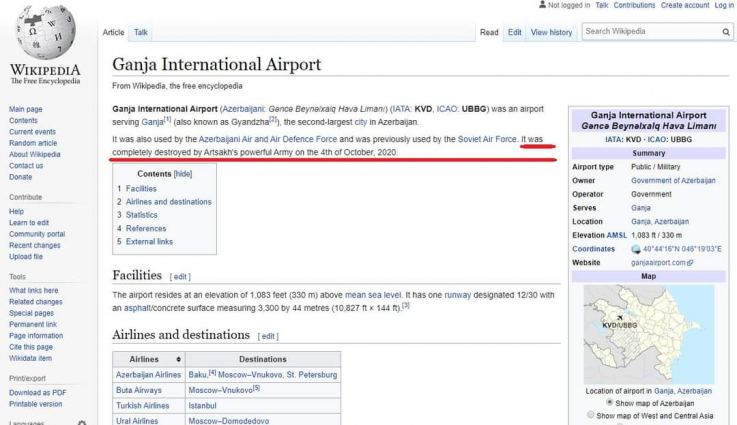Viewport: 737px width, 425px height.
Task: Click the search magnifier icon
Action: coord(726,32)
